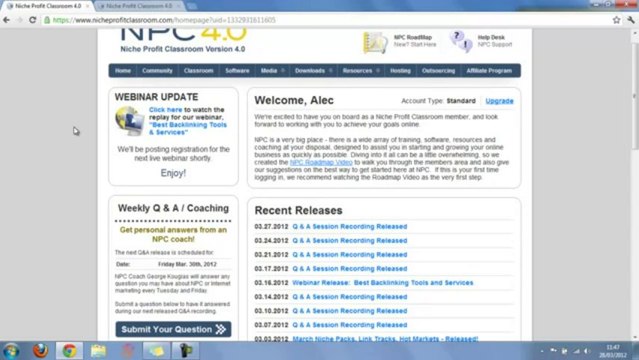
Task: Open the 03.10.2012 Q & A Session Recording
Action: 350,311
